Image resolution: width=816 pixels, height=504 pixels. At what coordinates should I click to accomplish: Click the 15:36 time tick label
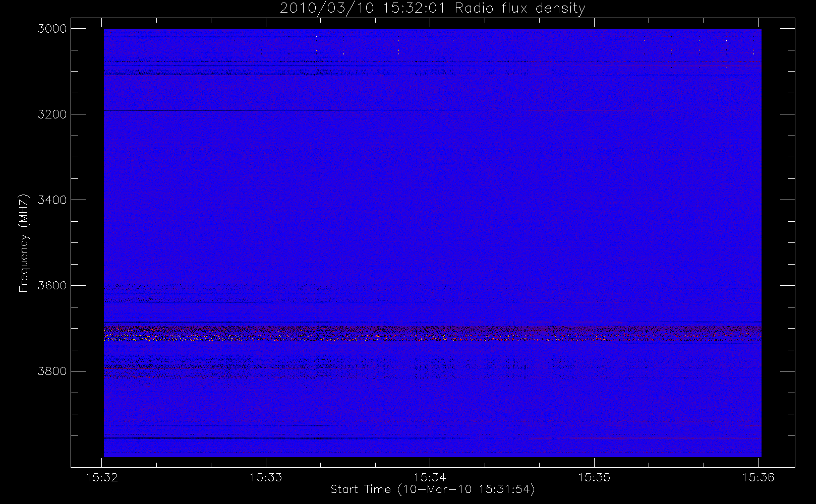(x=758, y=477)
